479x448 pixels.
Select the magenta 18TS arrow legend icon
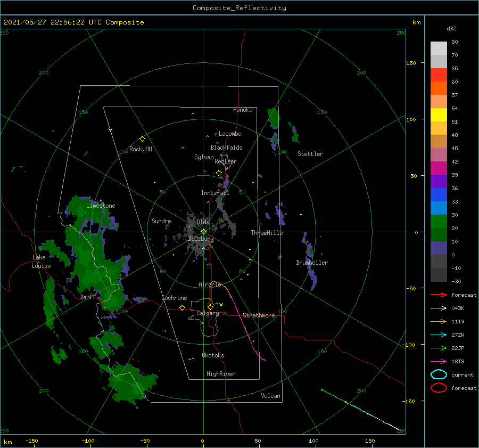click(x=439, y=362)
